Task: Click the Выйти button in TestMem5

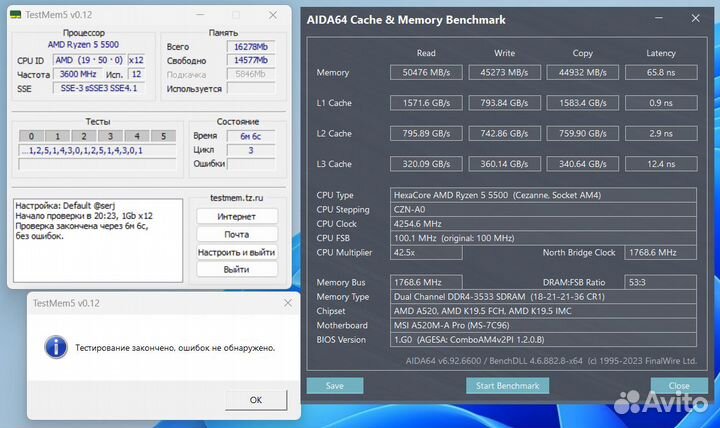Action: (x=237, y=270)
